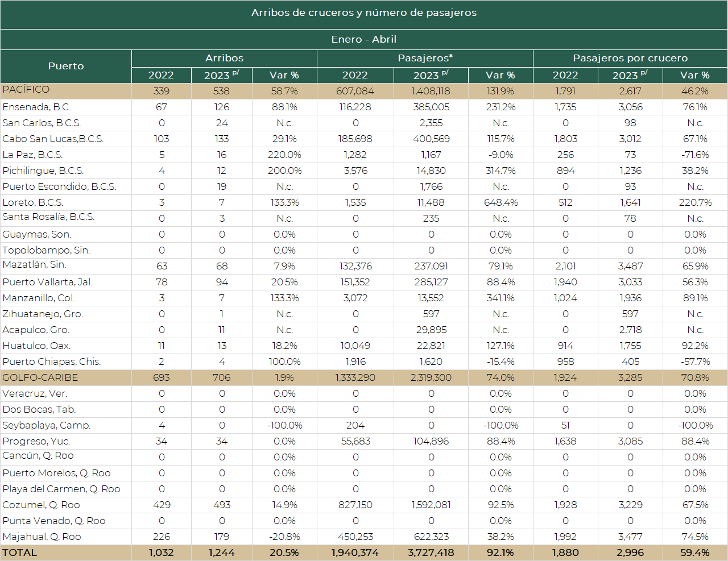The image size is (728, 561).
Task: Click Ensenada passengers 2023 value 385,005
Action: click(x=431, y=107)
